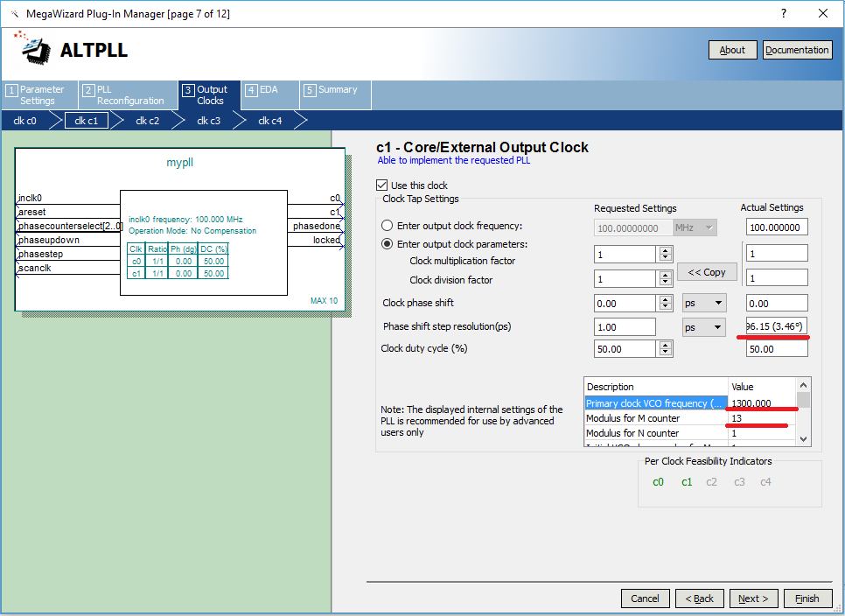Click the < Back button
845x616 pixels.
pyautogui.click(x=699, y=598)
